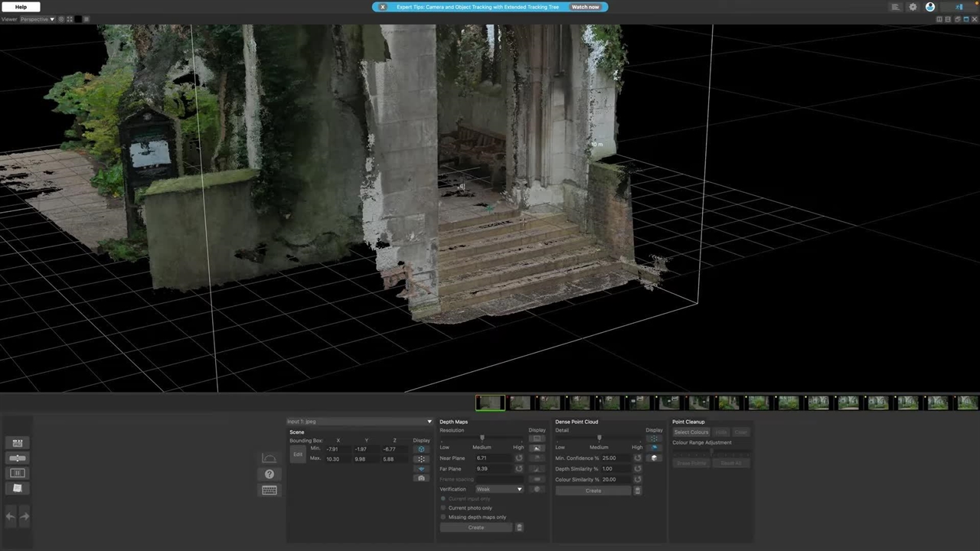
Task: Toggle bounding box display in Scene
Action: [421, 449]
